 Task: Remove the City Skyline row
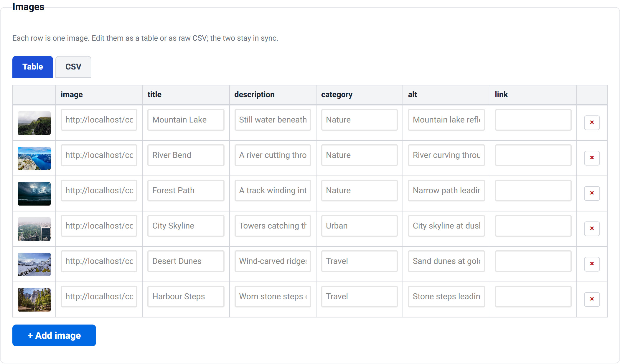592,229
